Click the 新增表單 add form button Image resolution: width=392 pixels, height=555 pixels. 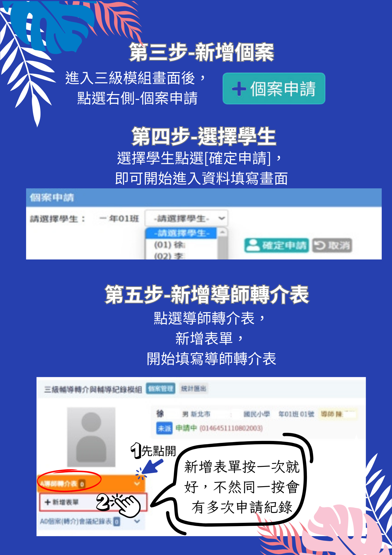(93, 502)
